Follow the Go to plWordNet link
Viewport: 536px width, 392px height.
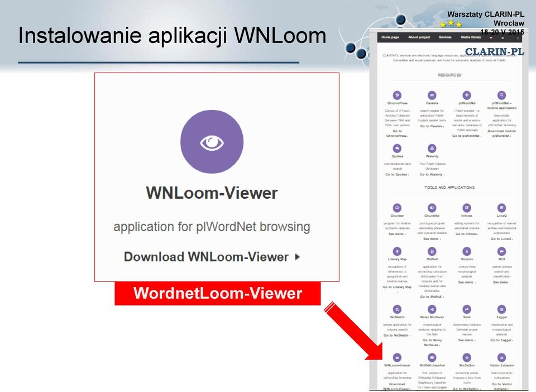click(467, 136)
